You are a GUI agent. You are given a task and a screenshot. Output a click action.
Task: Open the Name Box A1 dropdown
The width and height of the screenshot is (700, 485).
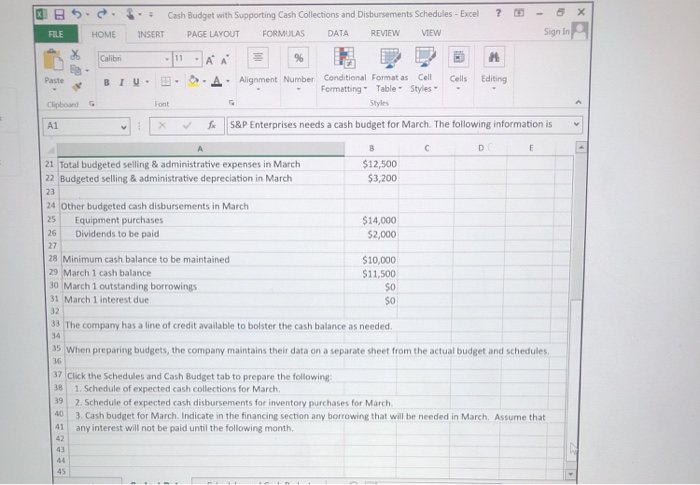(124, 127)
